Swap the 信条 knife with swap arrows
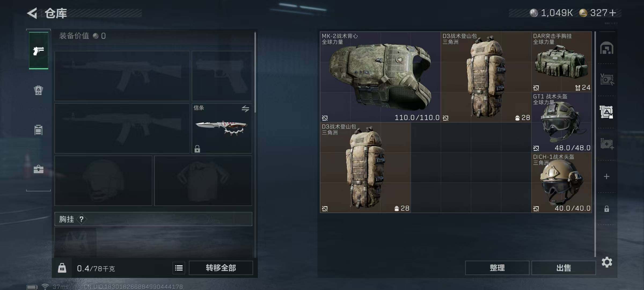Viewport: 644px width, 290px height. (x=245, y=108)
